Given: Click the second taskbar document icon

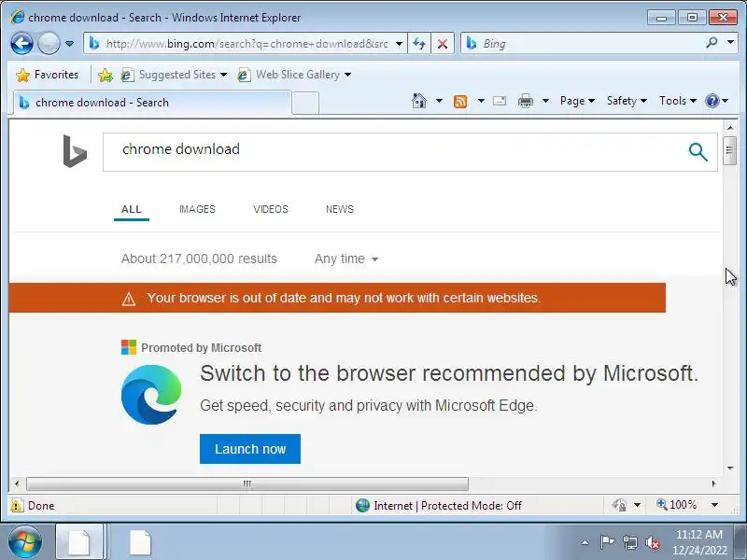Looking at the screenshot, I should pos(140,542).
